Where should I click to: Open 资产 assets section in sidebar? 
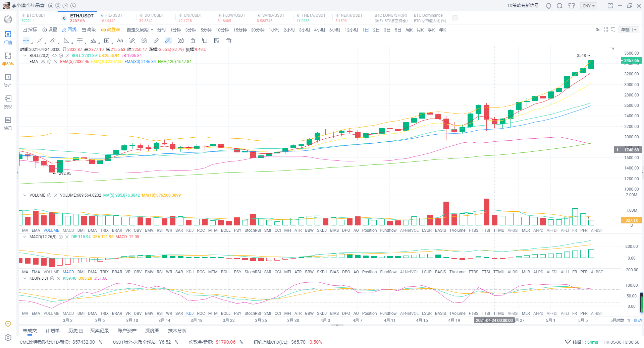tap(8, 80)
